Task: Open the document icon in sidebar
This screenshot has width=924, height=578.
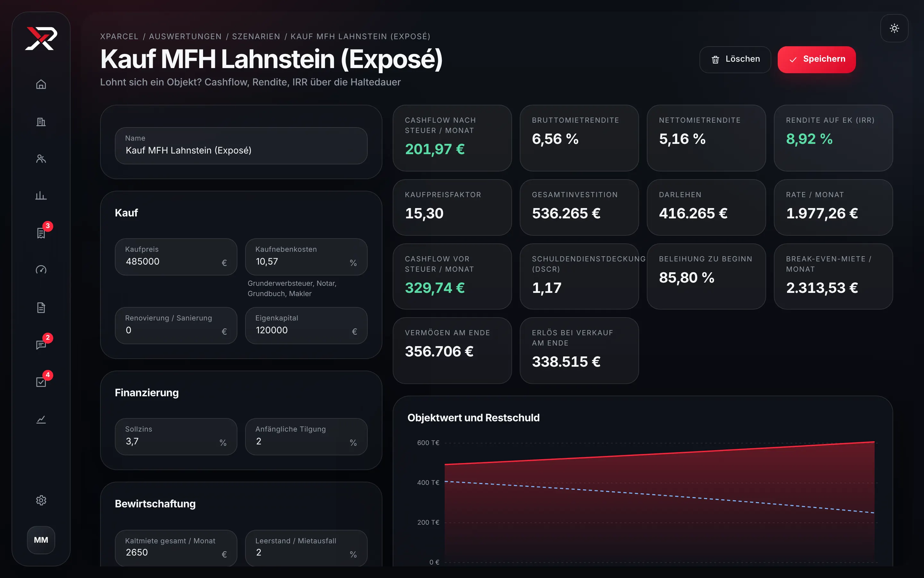Action: [41, 307]
